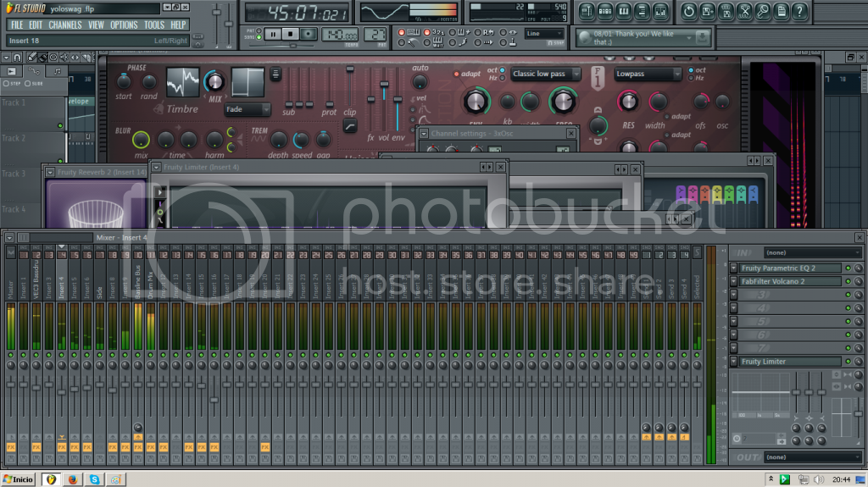Viewport: 868px width, 487px height.
Task: Open Skype from the taskbar
Action: (x=95, y=479)
